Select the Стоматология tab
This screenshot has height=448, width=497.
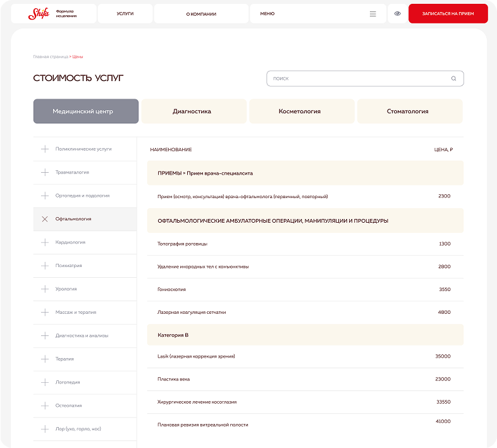click(x=408, y=111)
